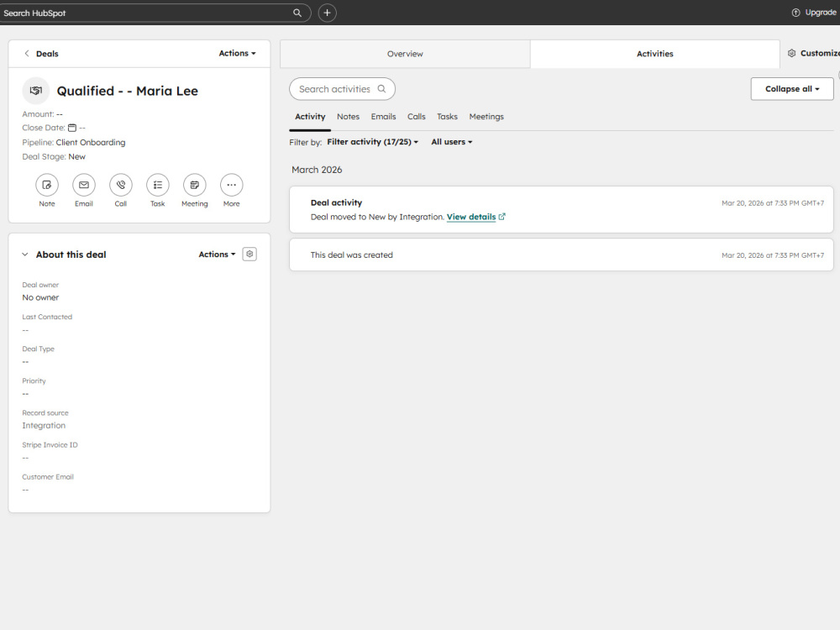The image size is (840, 630).
Task: Schedule a Meeting using the calendar icon
Action: click(195, 185)
